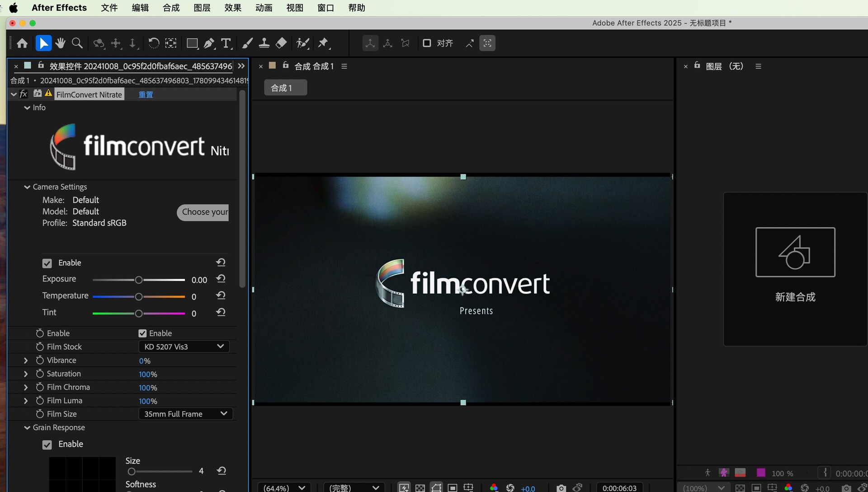Toggle stopwatch for Film Stock
868x492 pixels.
click(40, 347)
